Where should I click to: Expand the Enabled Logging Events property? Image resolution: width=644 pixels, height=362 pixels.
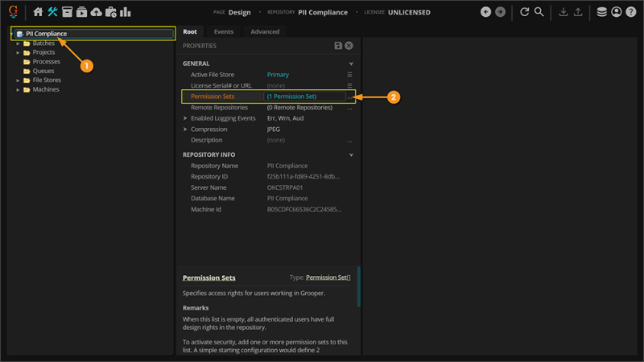(185, 118)
